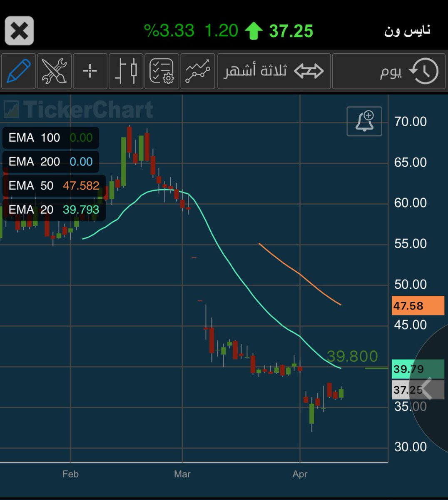This screenshot has height=500, width=448.
Task: Click the teal 39.79 price tag
Action: point(418,369)
